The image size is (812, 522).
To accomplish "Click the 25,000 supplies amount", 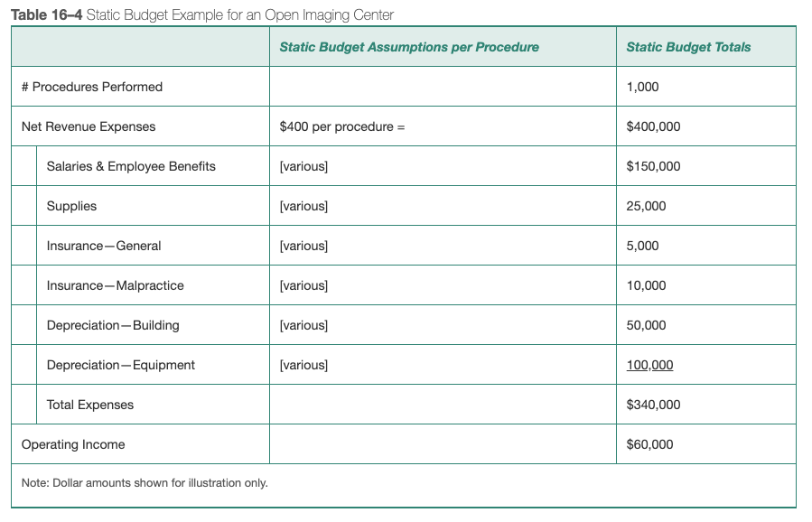I will 647,206.
